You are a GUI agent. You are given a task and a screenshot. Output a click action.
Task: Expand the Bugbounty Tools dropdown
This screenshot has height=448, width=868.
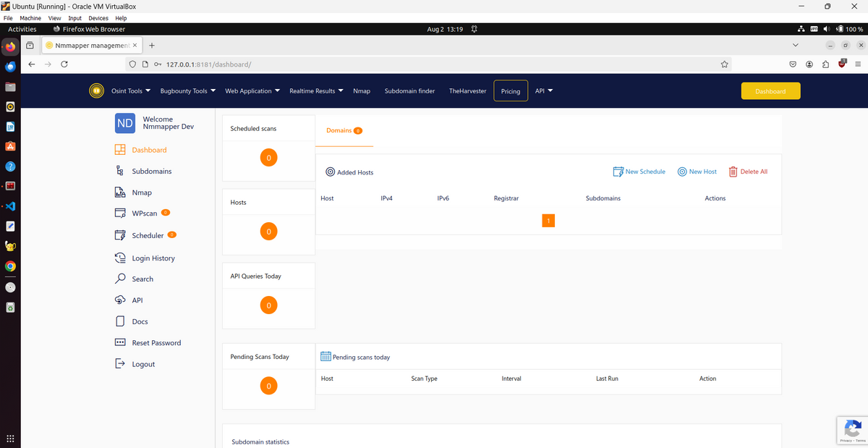coord(187,91)
